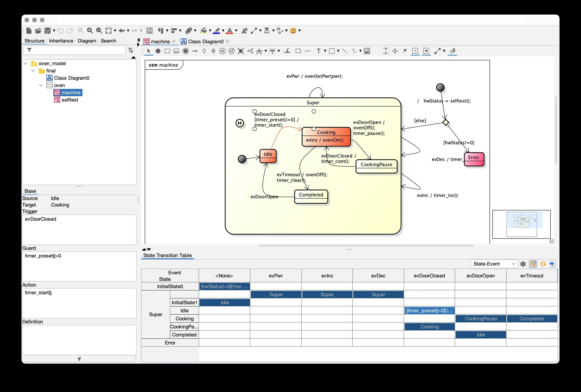Open the Class Diagram0 editor tab
This screenshot has height=392, width=581.
(x=206, y=41)
